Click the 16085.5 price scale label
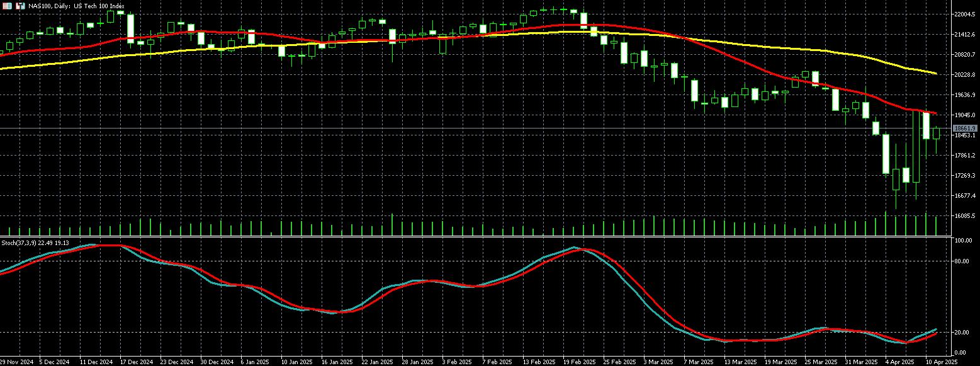Viewport: 980px width, 366px height. coord(964,216)
